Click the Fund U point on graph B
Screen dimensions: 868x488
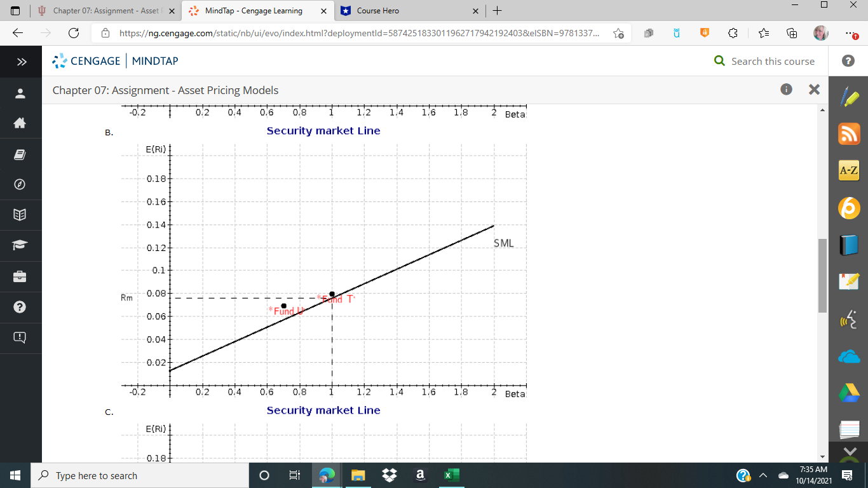coord(283,306)
